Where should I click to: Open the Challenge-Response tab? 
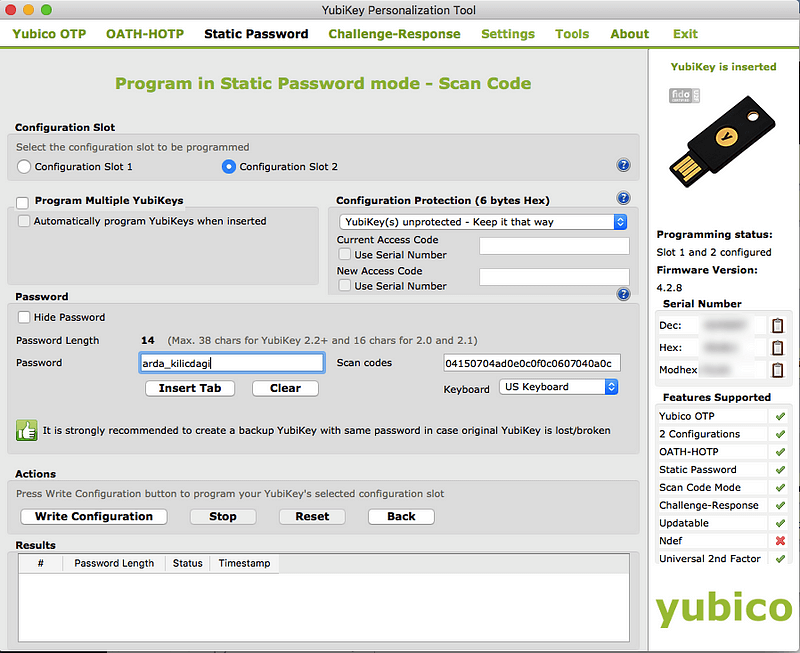pos(394,34)
